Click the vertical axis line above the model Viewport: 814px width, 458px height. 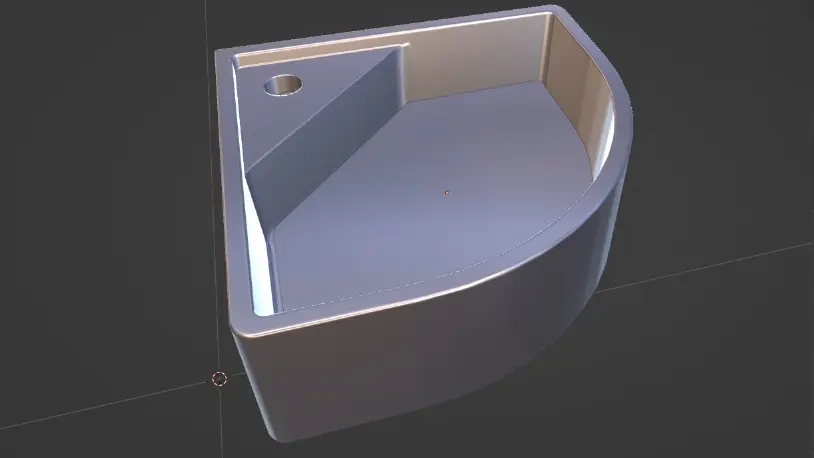coord(214,25)
